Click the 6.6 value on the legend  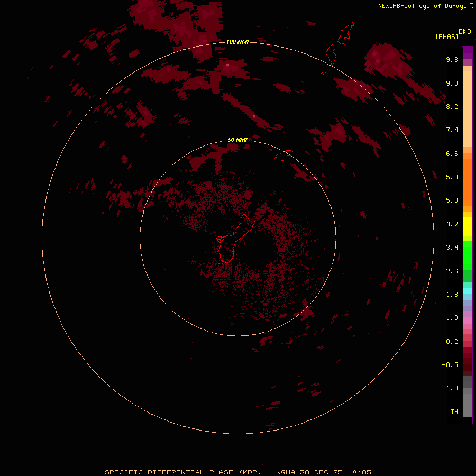pyautogui.click(x=452, y=153)
